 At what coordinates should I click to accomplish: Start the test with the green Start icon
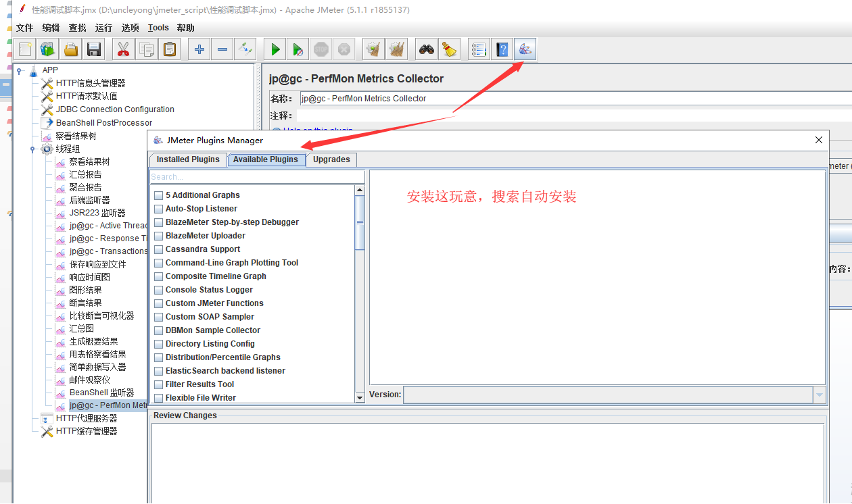274,49
